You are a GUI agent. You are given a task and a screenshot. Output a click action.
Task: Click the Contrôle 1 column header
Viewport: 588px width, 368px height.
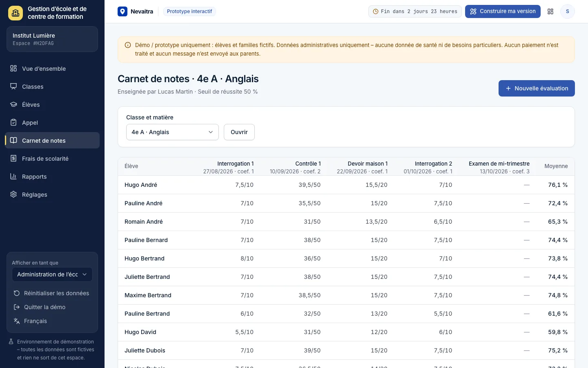pyautogui.click(x=295, y=167)
